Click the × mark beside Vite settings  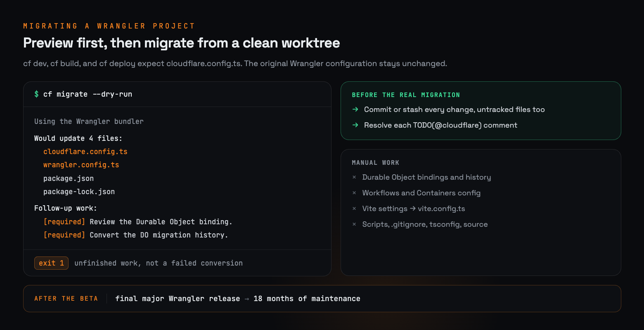pyautogui.click(x=354, y=209)
